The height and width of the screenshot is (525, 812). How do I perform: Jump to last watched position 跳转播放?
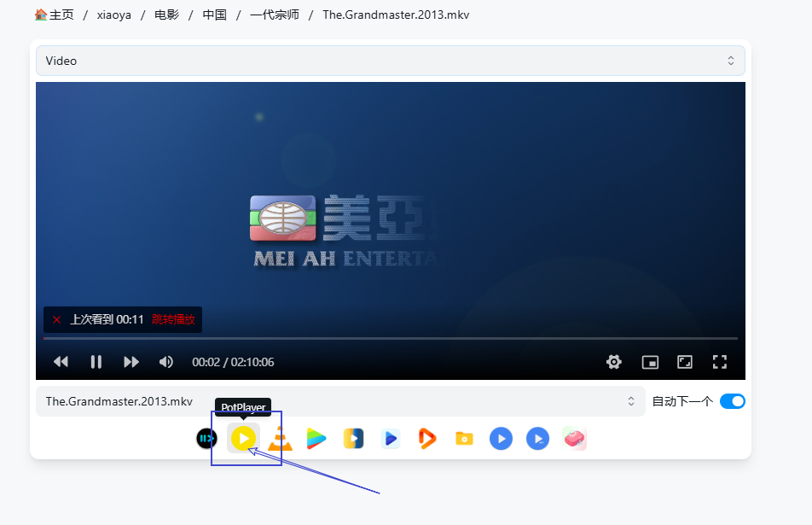coord(173,319)
